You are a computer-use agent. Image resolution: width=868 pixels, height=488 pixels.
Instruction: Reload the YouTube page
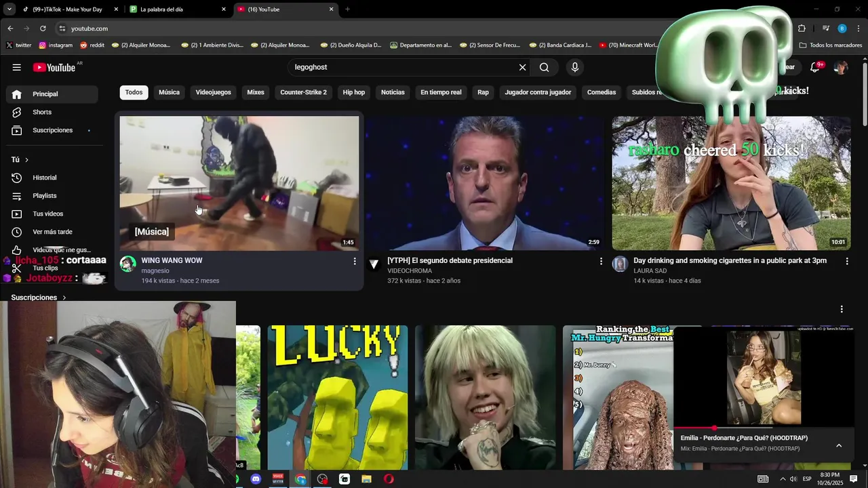(x=43, y=28)
